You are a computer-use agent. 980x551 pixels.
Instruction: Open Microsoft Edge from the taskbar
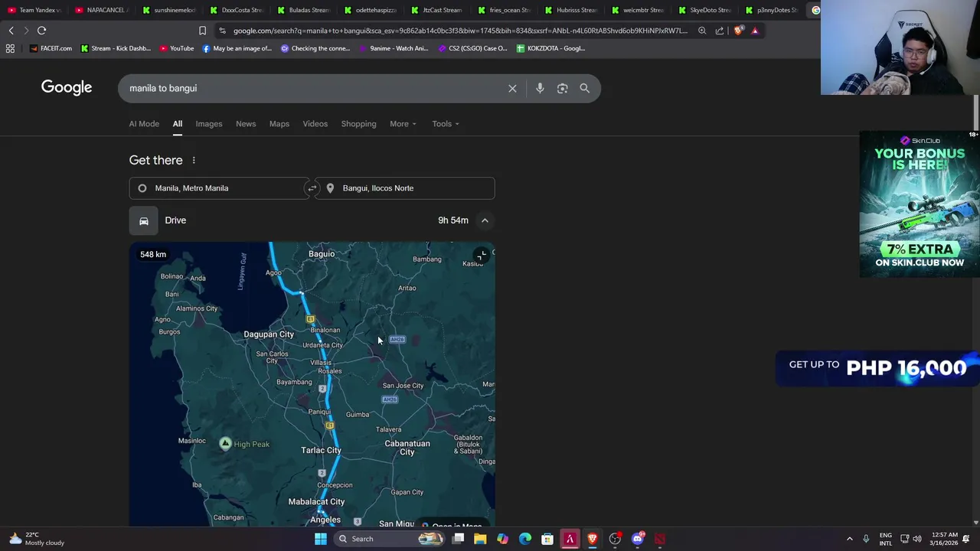[x=525, y=539]
